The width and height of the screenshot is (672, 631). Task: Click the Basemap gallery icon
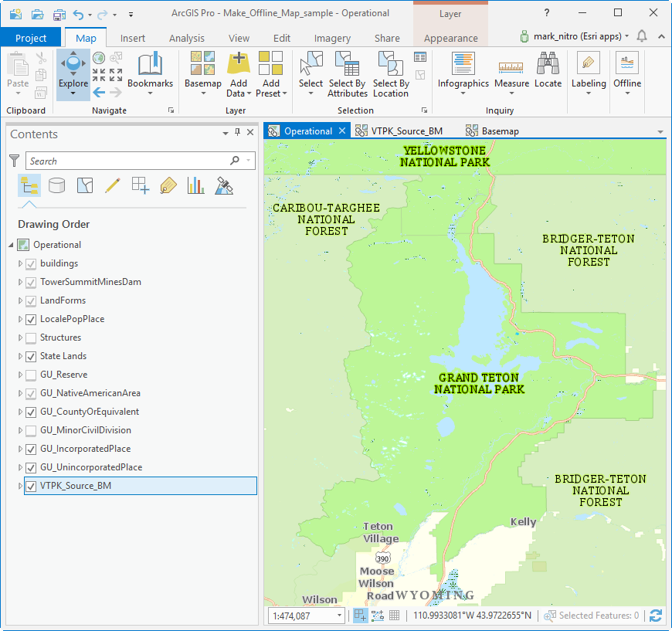(x=202, y=63)
